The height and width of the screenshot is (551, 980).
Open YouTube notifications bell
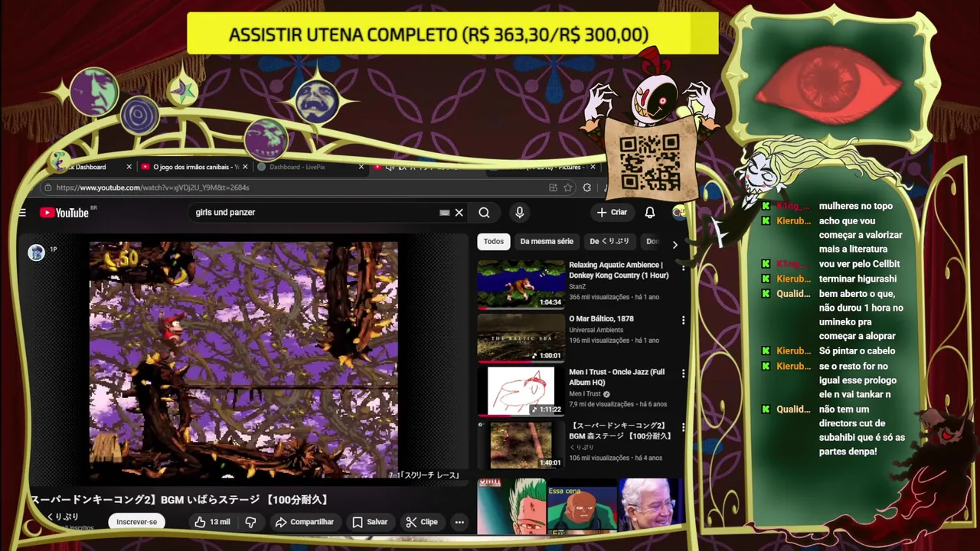pos(649,212)
